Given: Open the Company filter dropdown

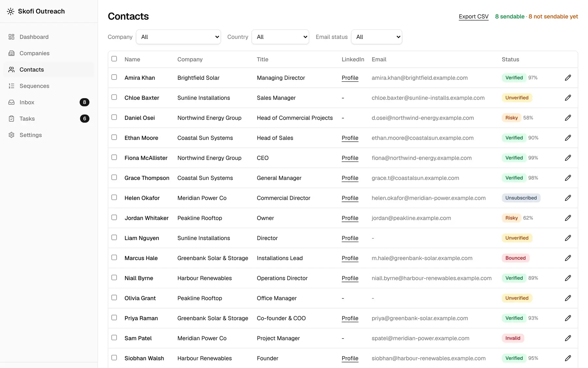Looking at the screenshot, I should click(178, 37).
